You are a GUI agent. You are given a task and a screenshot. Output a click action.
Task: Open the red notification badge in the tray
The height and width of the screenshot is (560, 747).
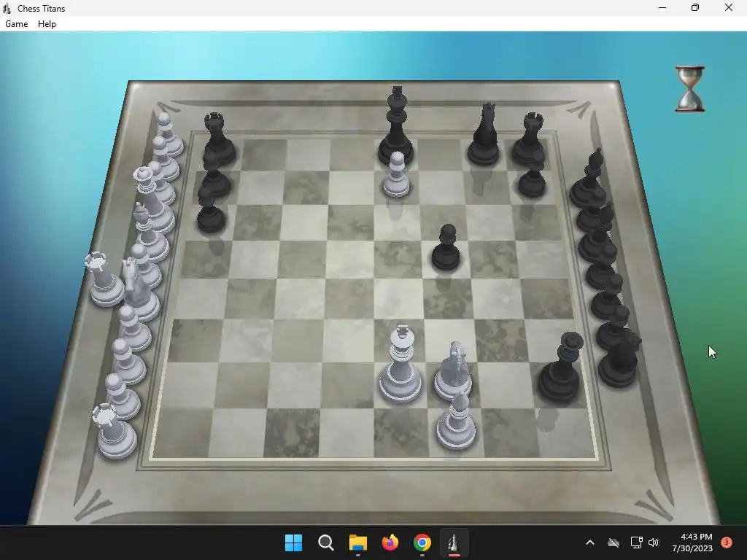[727, 542]
